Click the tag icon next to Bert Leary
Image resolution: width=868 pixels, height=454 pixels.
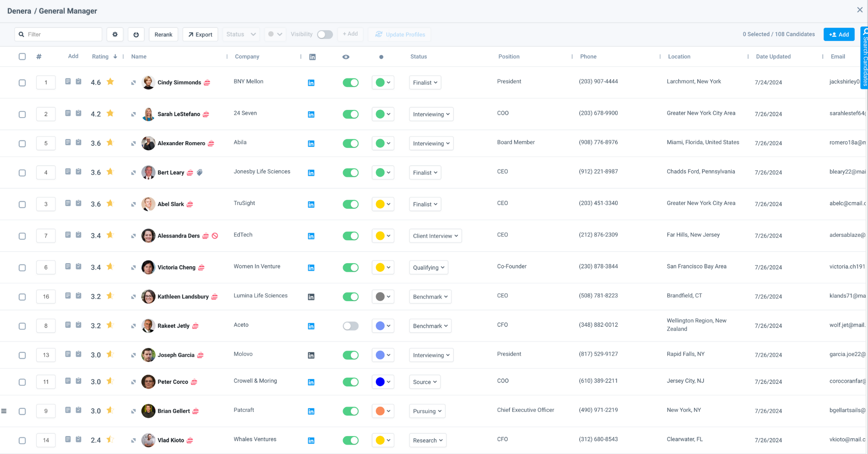coord(200,172)
